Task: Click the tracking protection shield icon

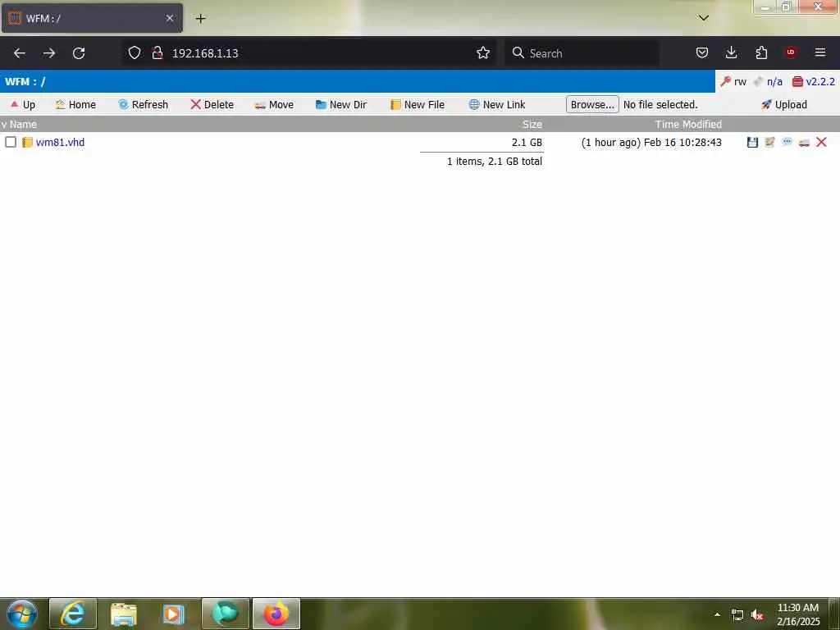Action: coord(135,52)
